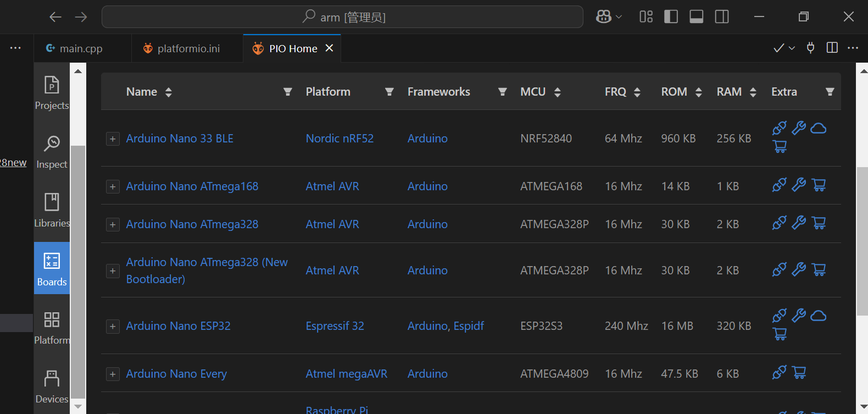Expand the Arduino Nano ATmega168 row
This screenshot has width=868, height=414.
coord(113,187)
